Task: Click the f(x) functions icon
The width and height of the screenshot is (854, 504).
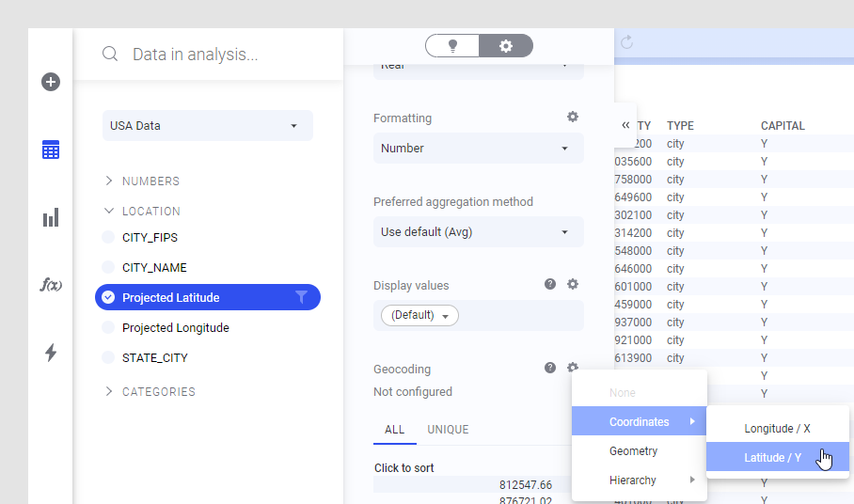Action: tap(51, 285)
